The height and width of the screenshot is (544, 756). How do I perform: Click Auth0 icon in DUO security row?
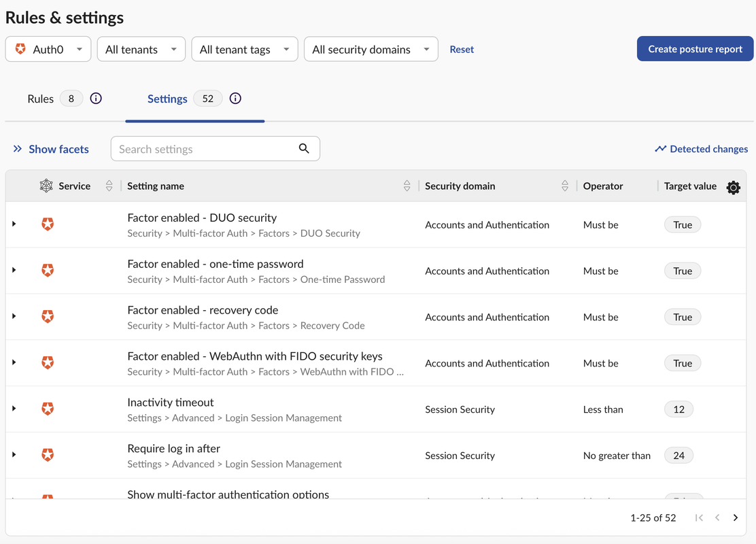48,224
